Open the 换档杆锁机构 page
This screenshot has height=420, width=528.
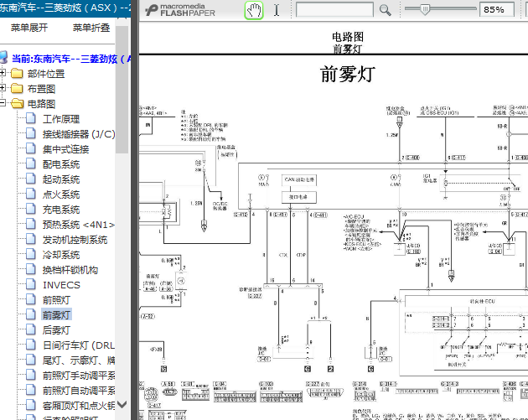70,270
